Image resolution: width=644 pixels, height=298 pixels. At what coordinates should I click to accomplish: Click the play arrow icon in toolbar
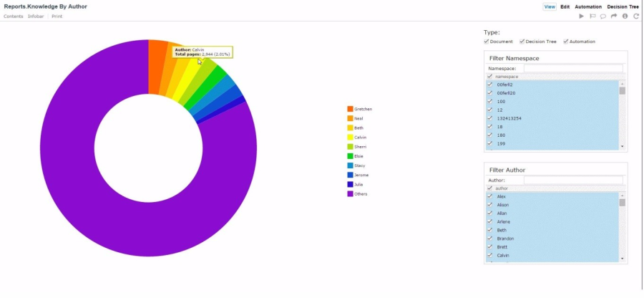coord(582,16)
